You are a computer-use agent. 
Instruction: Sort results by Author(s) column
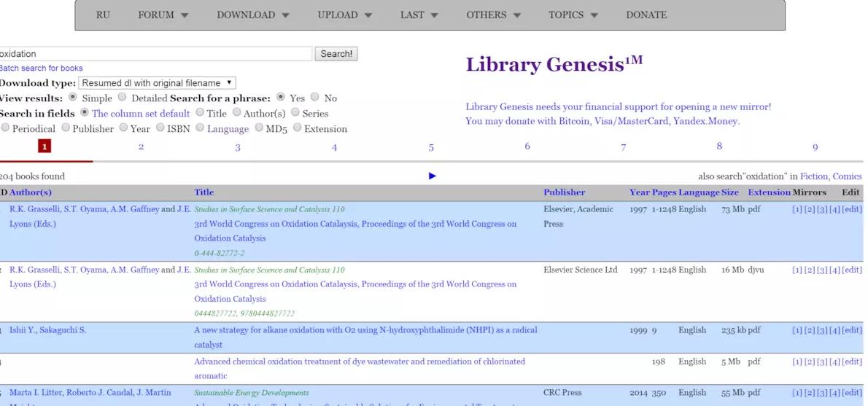(x=31, y=192)
